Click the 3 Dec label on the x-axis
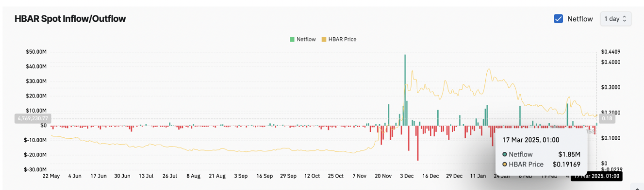 coord(406,176)
